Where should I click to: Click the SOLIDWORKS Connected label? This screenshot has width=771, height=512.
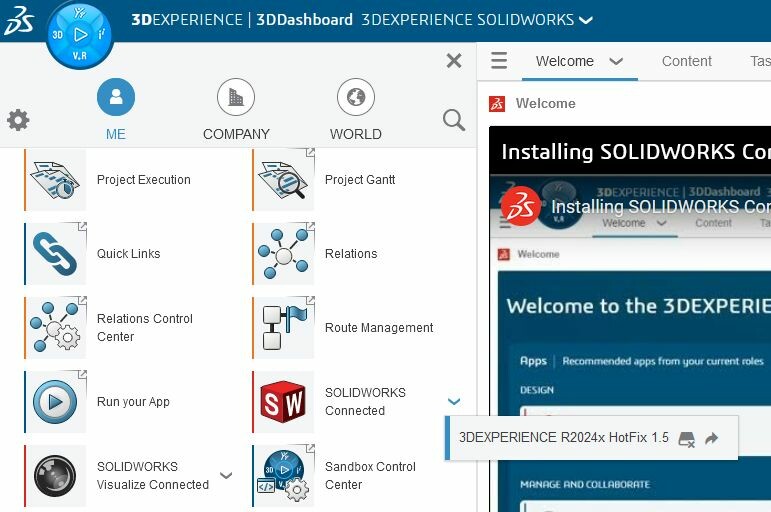[365, 401]
